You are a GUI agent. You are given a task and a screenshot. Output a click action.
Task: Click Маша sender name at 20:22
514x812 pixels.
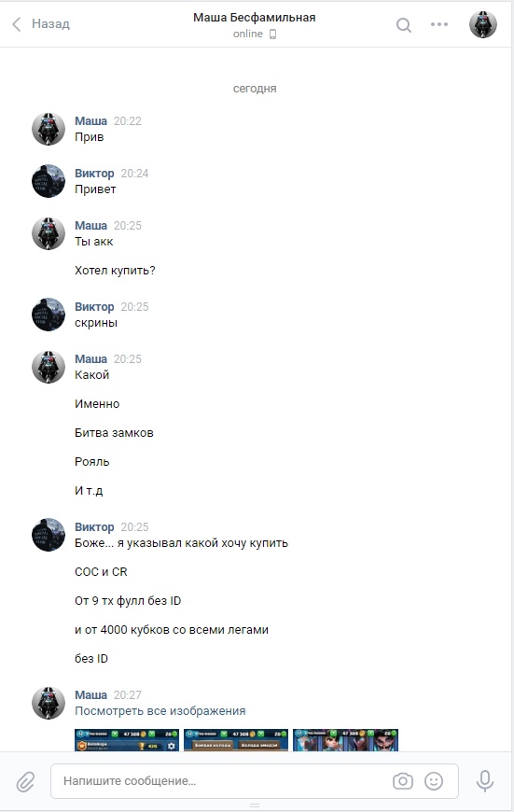point(90,121)
